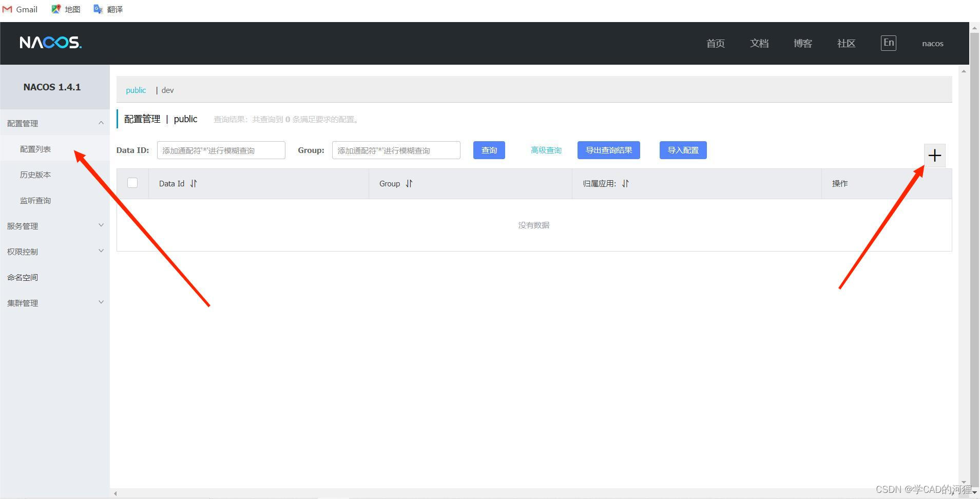The width and height of the screenshot is (980, 499).
Task: Click the inner vertical scrollbar up arrow
Action: (x=964, y=71)
